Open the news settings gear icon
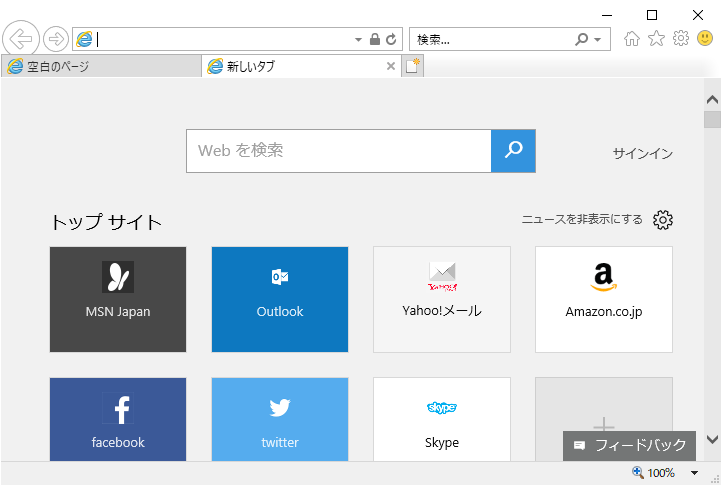The width and height of the screenshot is (722, 486). tap(663, 220)
